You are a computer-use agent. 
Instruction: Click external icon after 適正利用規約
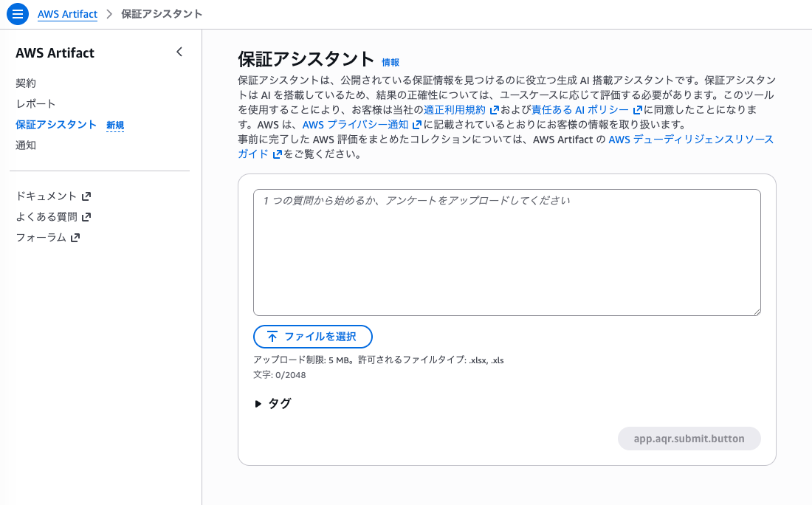pyautogui.click(x=494, y=110)
